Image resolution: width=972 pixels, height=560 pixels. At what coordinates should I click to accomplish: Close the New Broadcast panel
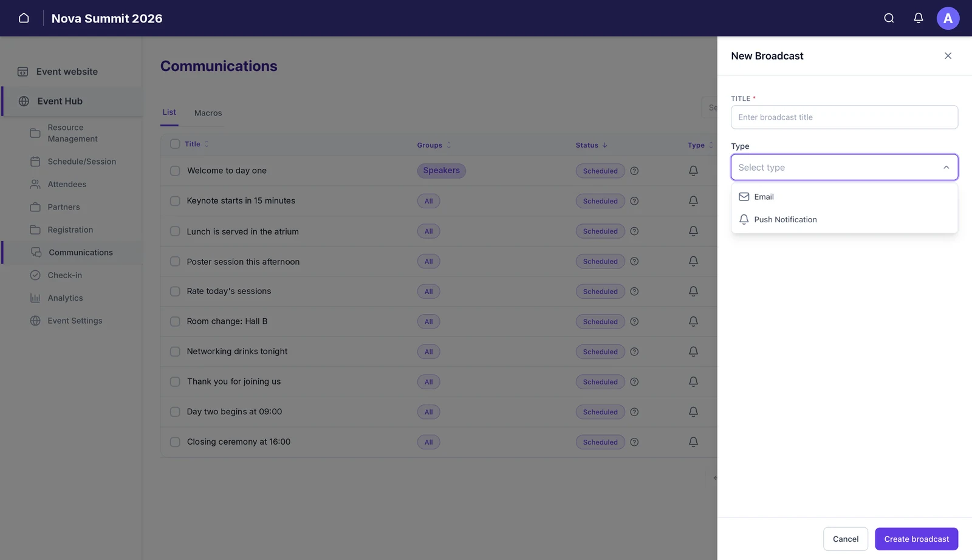point(948,56)
